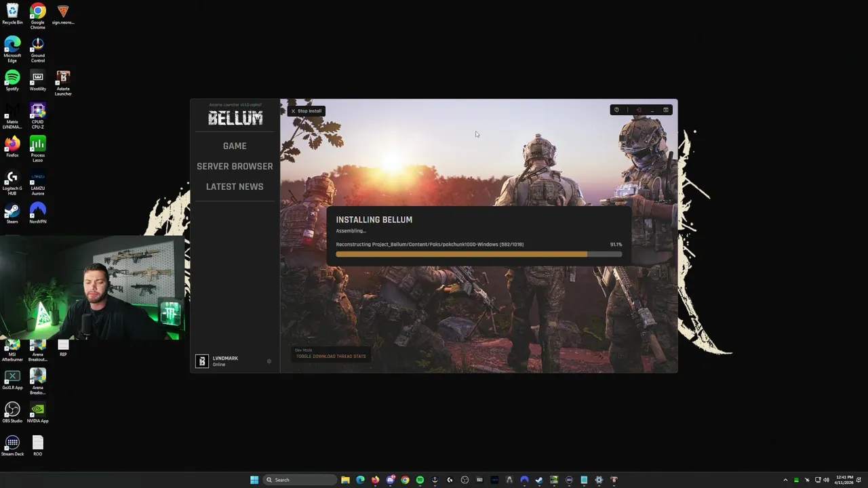This screenshot has height=488, width=868.
Task: Select NordVPN desktop icon
Action: pos(38,213)
